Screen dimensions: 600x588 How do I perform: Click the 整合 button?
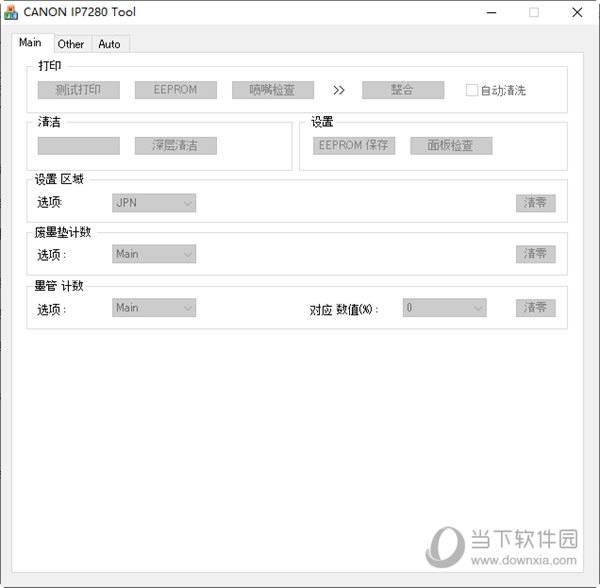click(403, 90)
